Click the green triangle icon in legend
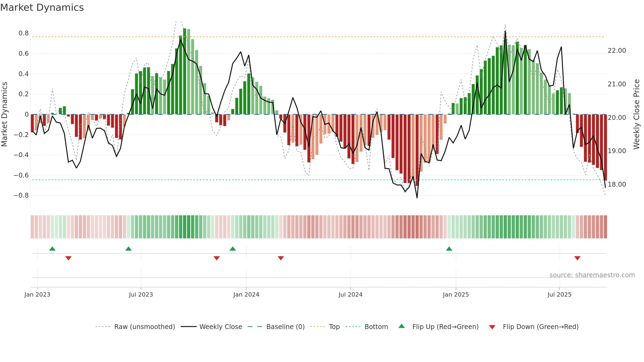The height and width of the screenshot is (362, 644). (402, 326)
